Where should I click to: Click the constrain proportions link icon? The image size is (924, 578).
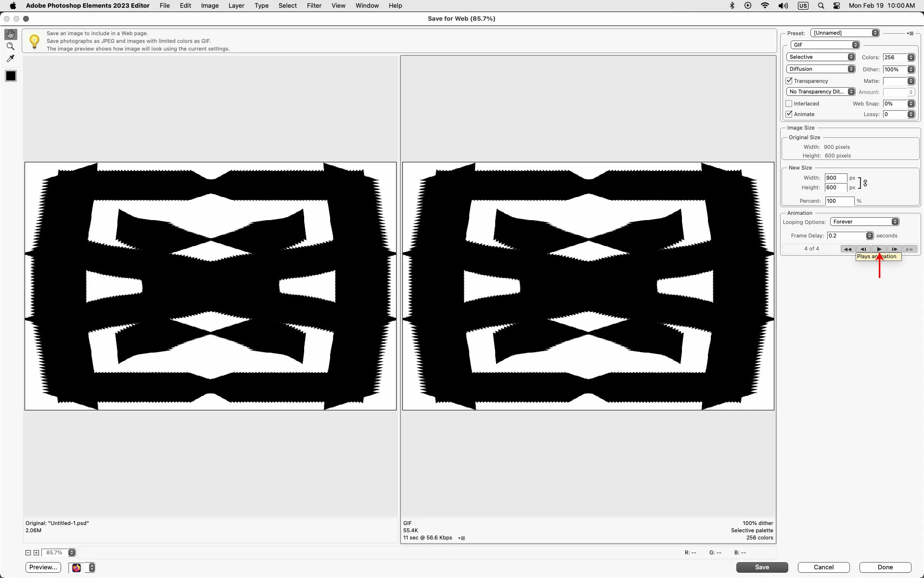click(865, 183)
